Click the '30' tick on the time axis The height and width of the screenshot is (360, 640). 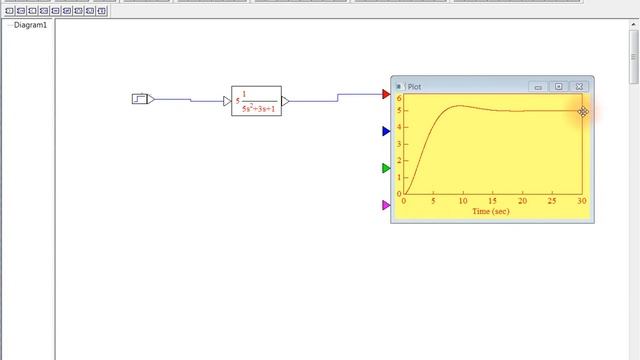tap(582, 201)
